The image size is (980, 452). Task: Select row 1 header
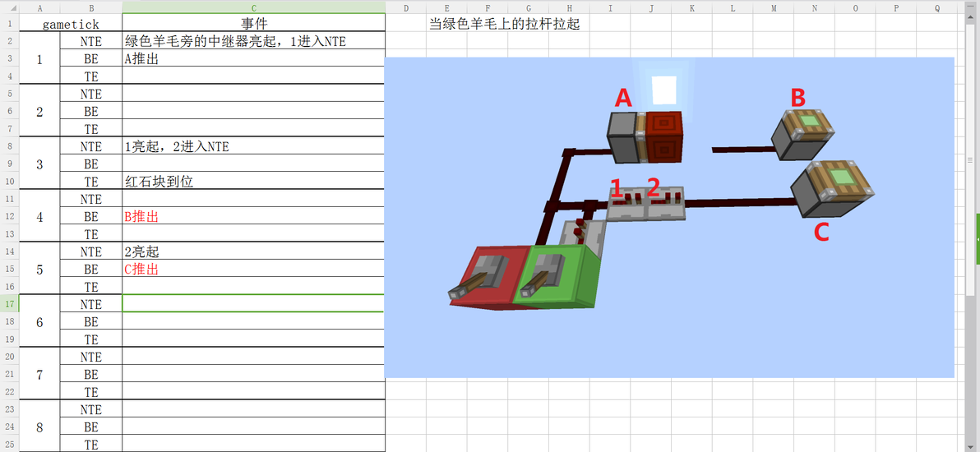pyautogui.click(x=9, y=24)
